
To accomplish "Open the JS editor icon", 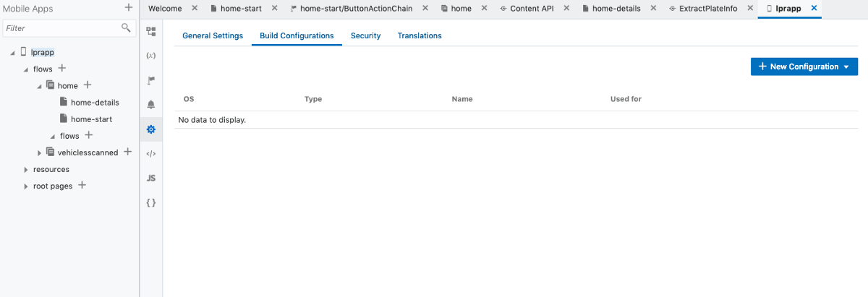I will 151,178.
